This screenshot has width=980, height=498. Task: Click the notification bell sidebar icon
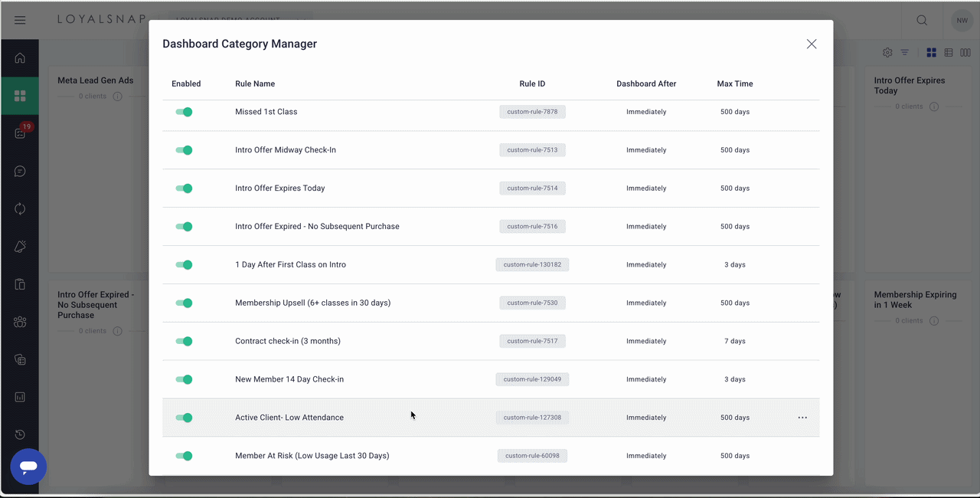click(20, 247)
